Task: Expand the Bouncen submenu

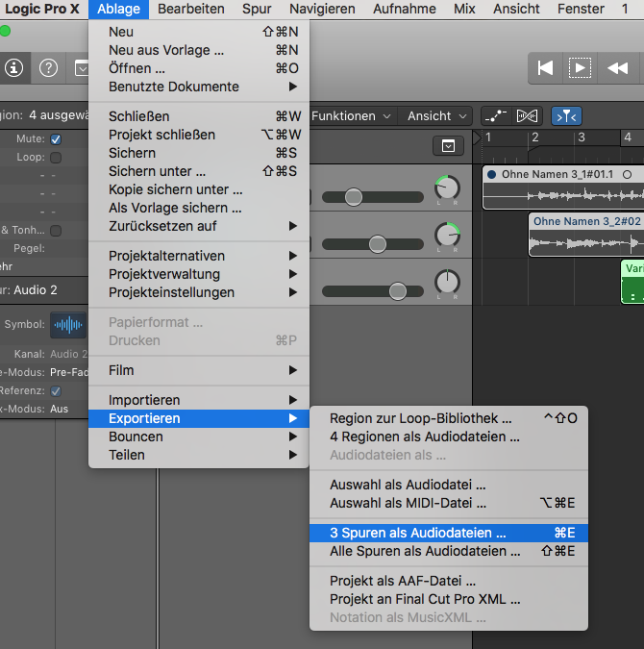Action: point(199,437)
